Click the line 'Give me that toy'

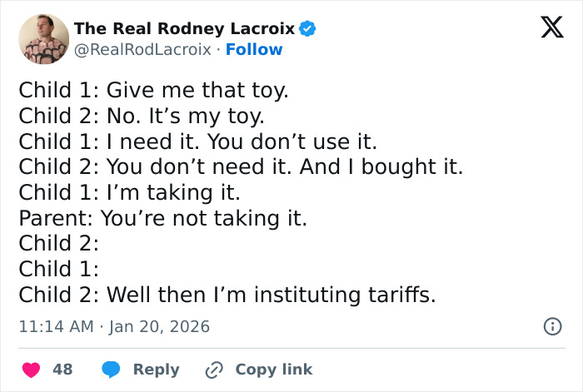tap(153, 89)
